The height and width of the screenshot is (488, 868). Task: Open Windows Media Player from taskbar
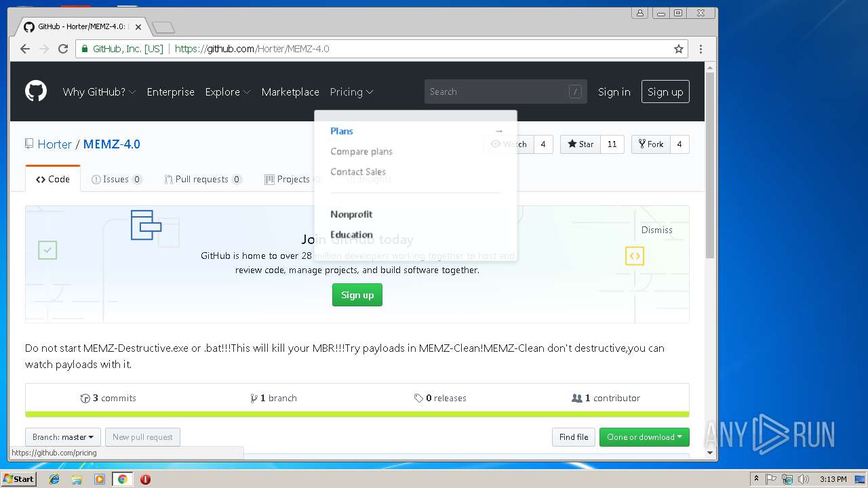pos(100,479)
